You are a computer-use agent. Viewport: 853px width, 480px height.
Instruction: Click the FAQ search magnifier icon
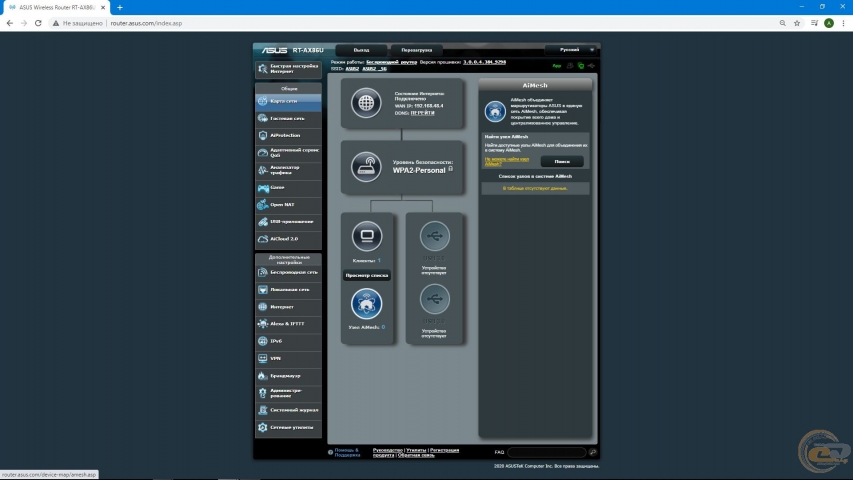[592, 452]
